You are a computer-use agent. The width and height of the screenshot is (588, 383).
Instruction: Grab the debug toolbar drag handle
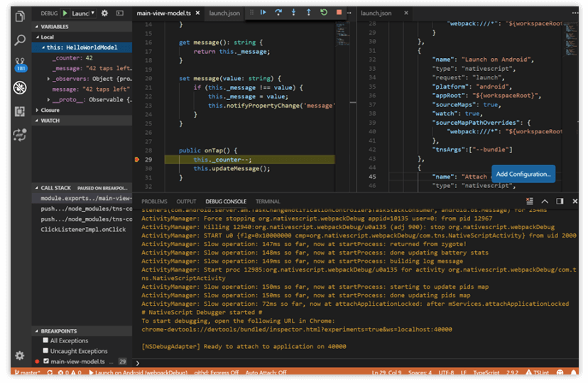pyautogui.click(x=251, y=12)
